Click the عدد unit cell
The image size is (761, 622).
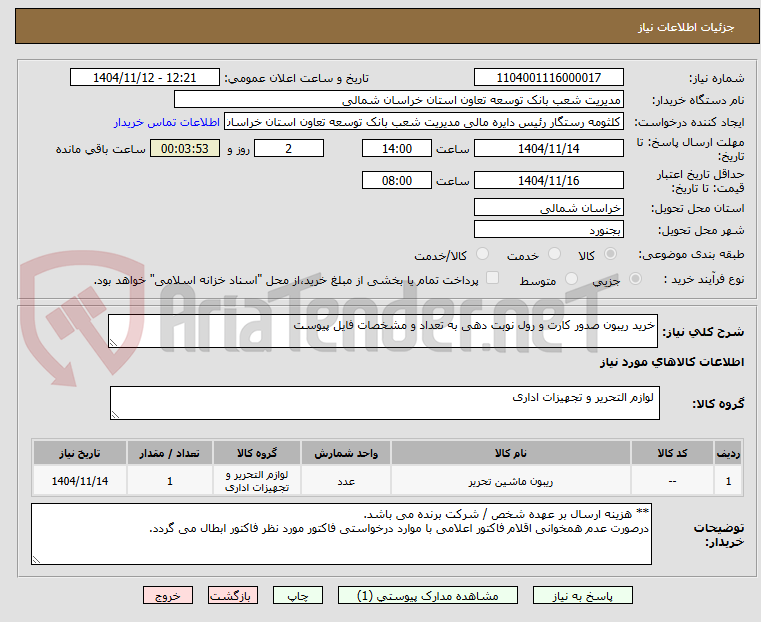tap(346, 481)
